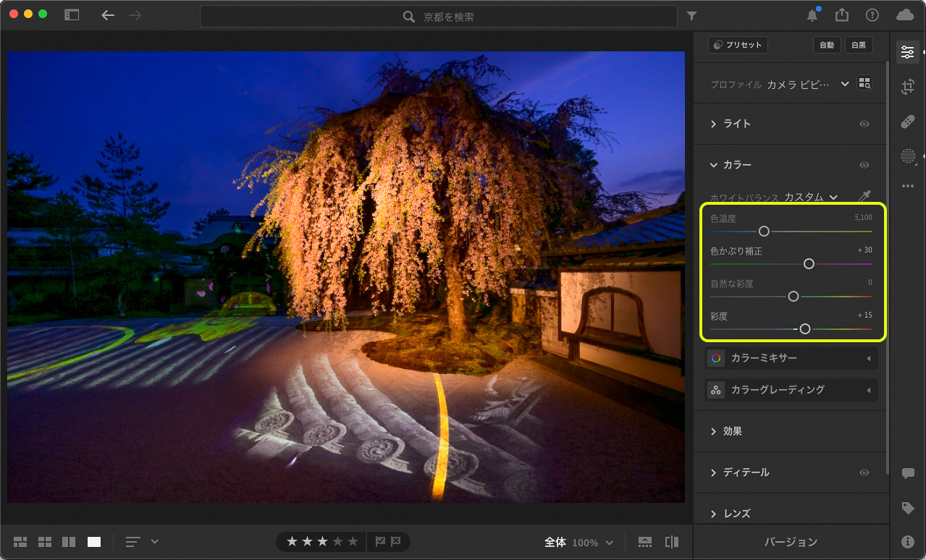Toggle the left sidebar panel icon

[x=72, y=14]
